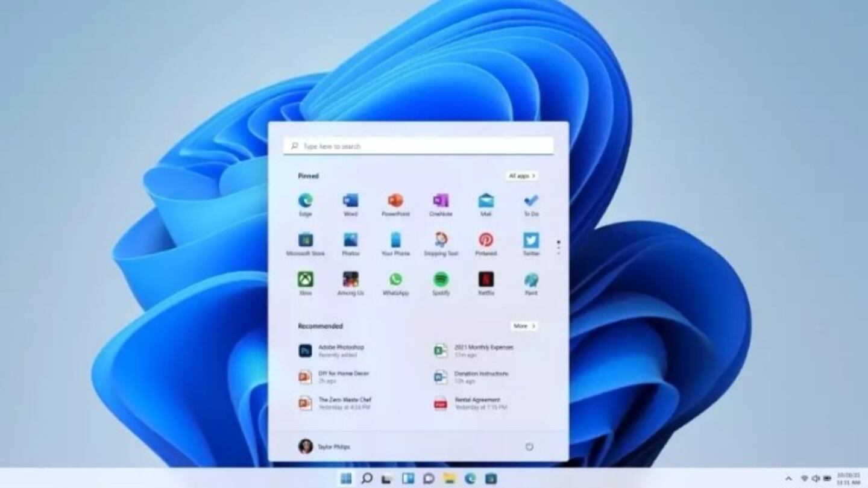Open the Rental Agreement PDF
This screenshot has height=488, width=868.
click(470, 403)
